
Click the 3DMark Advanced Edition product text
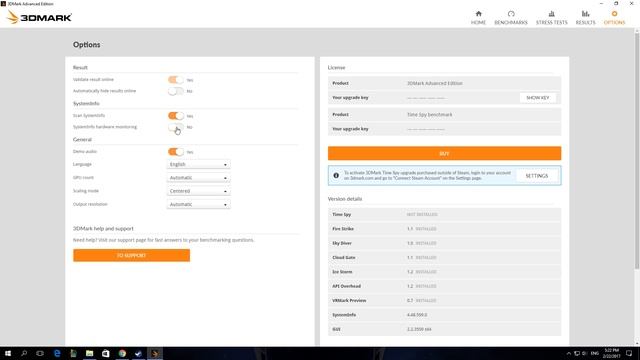pos(435,83)
